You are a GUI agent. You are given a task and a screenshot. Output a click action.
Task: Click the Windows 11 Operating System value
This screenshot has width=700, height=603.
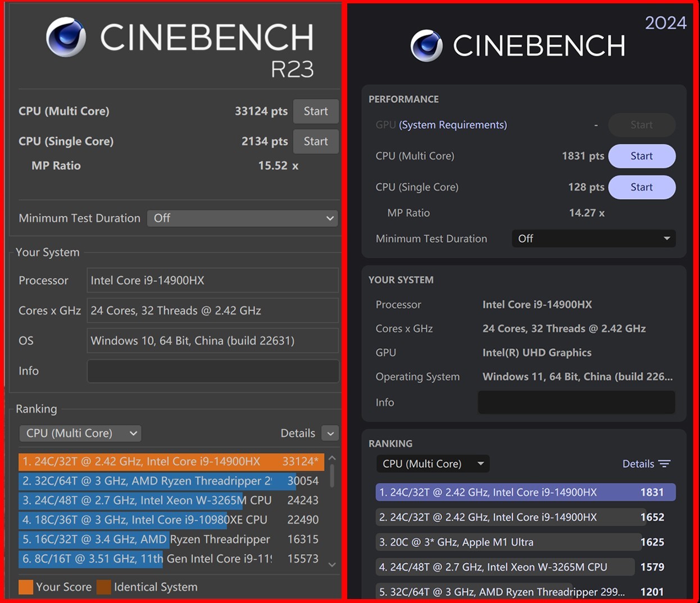tap(578, 377)
